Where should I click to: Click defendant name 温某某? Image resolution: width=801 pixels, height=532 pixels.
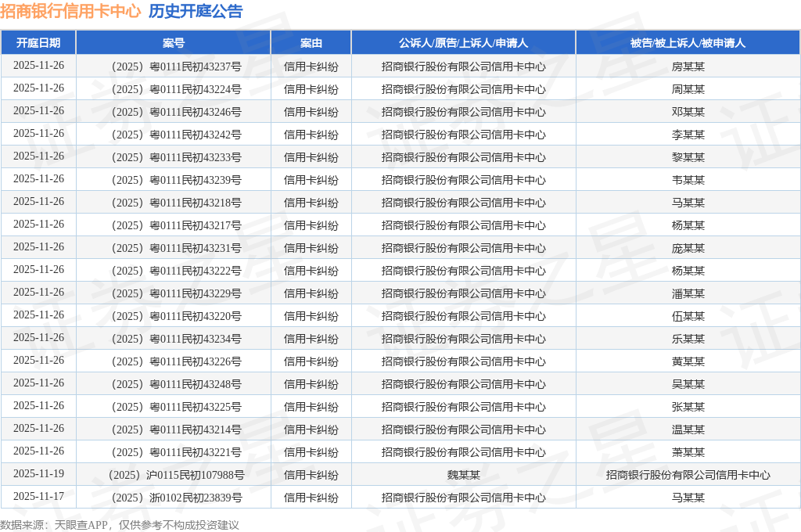click(688, 430)
